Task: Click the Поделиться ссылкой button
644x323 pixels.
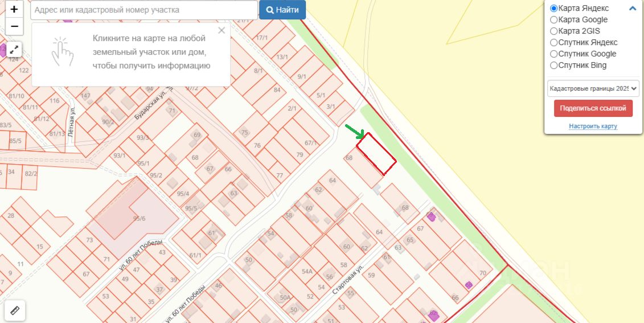Action: pos(593,108)
